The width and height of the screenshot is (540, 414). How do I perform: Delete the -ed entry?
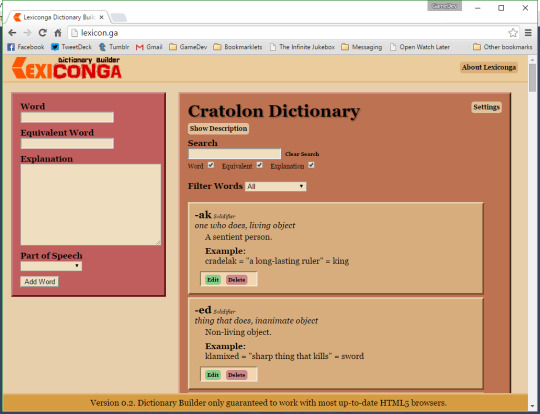(237, 375)
